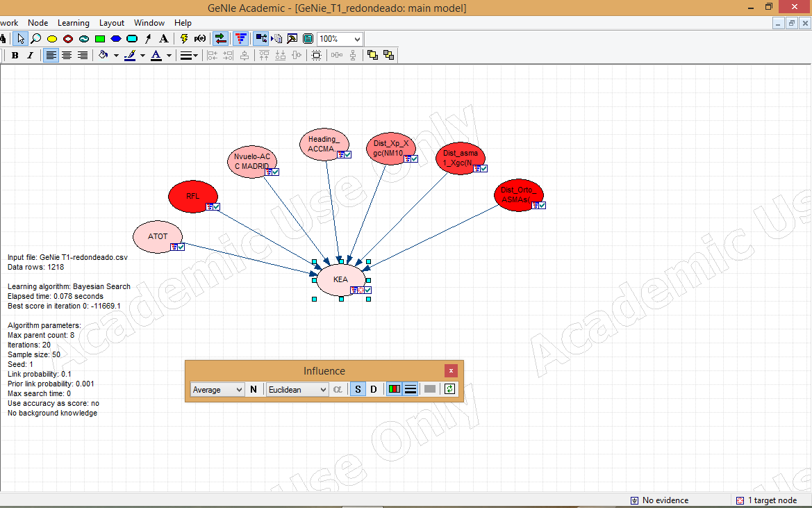Open probability of evidence p(e) tool
This screenshot has width=812, height=508.
point(200,39)
